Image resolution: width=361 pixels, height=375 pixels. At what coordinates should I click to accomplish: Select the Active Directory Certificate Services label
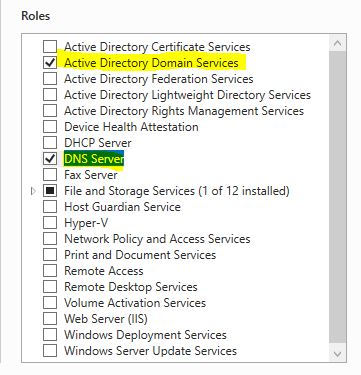pos(157,47)
